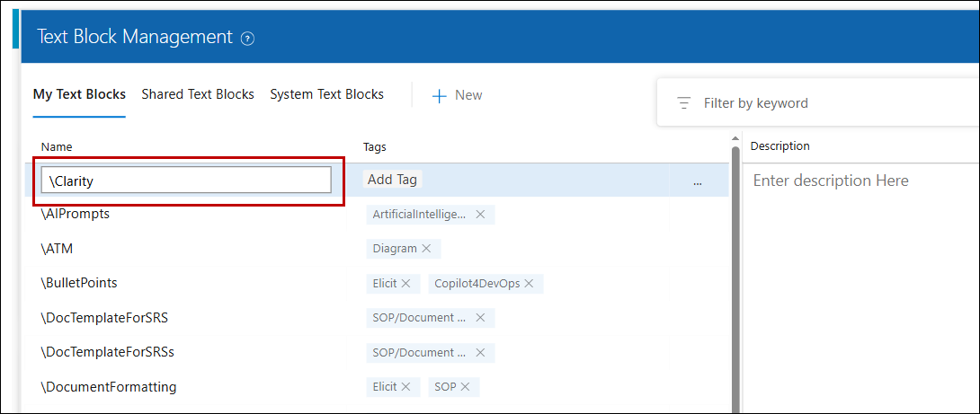The image size is (980, 414).
Task: Select the \DocTemplateForSRSs text block
Action: tap(108, 352)
